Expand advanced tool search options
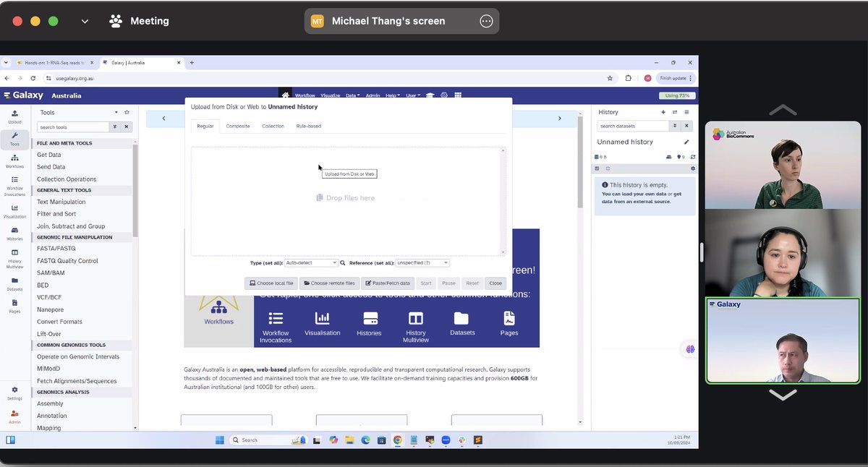This screenshot has width=868, height=467. click(x=114, y=127)
